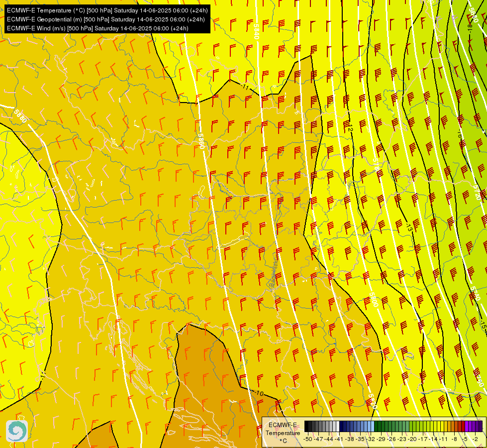Click the -13 isotherm label on the map
The height and width of the screenshot is (448, 487).
click(409, 226)
